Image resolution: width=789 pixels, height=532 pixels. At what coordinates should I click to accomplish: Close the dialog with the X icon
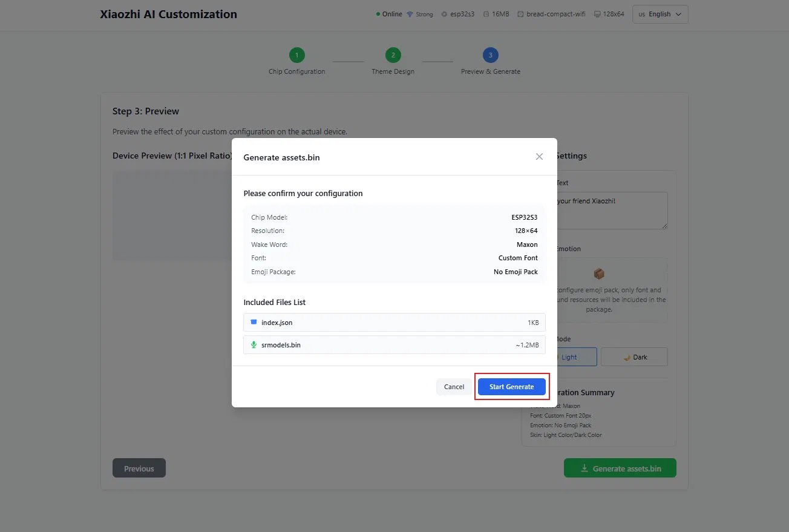[539, 157]
